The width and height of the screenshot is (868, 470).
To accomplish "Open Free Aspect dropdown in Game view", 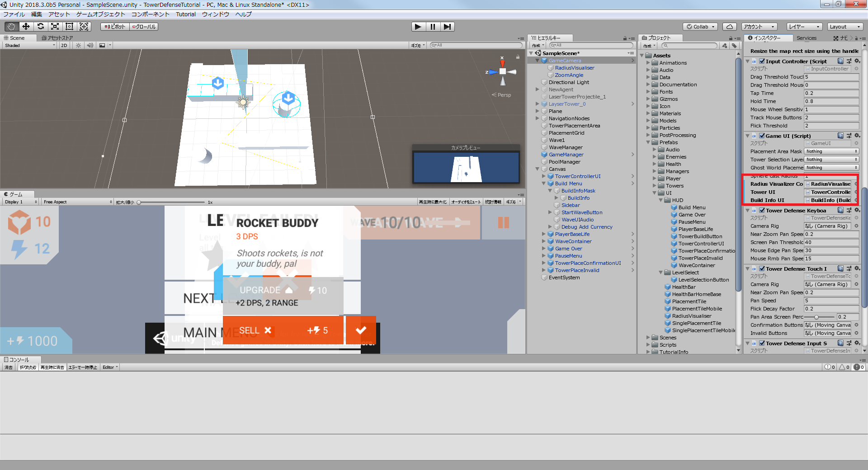I will pyautogui.click(x=77, y=202).
